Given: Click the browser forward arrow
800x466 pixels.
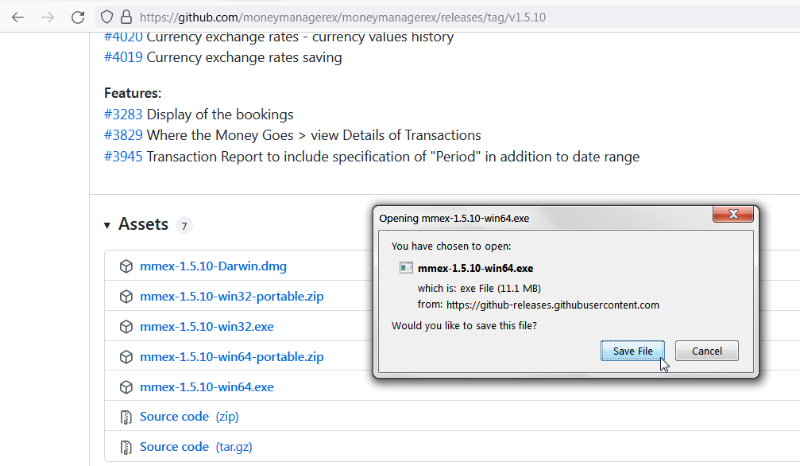Looking at the screenshot, I should click(47, 17).
